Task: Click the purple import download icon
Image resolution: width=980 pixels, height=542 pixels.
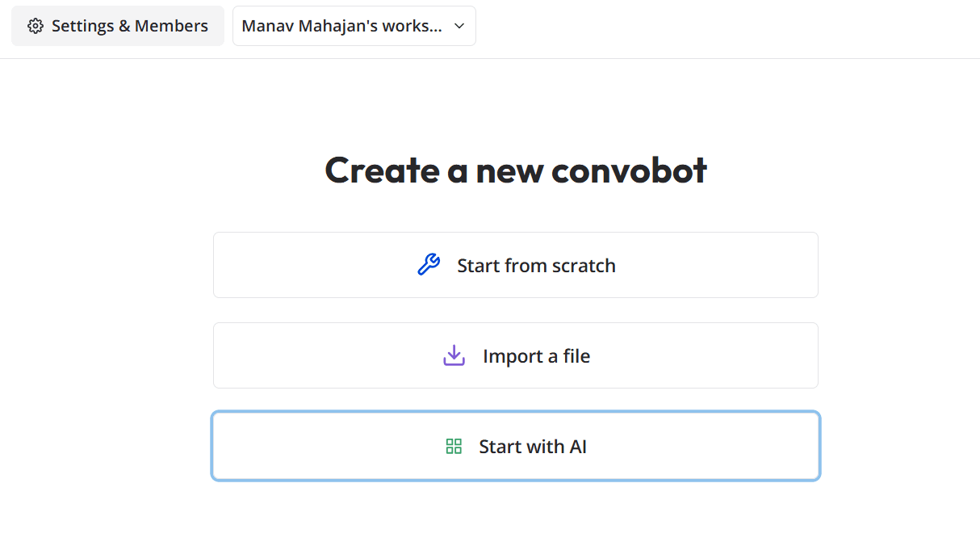Action: coord(454,355)
